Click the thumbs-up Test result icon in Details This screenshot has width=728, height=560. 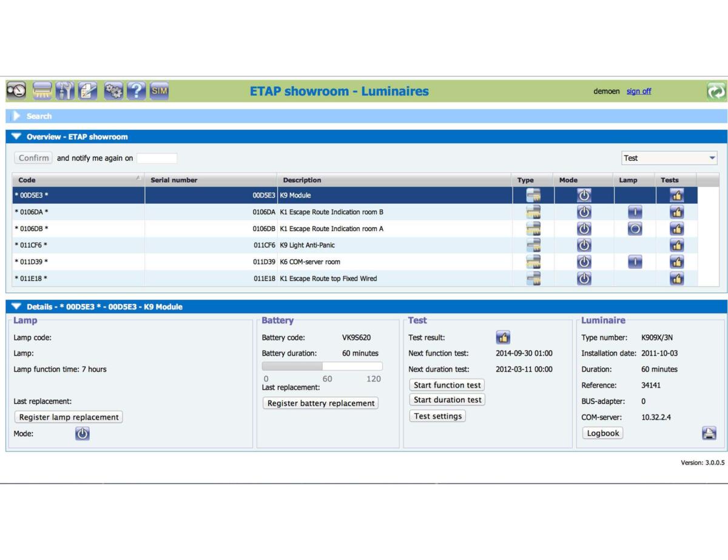(x=503, y=338)
